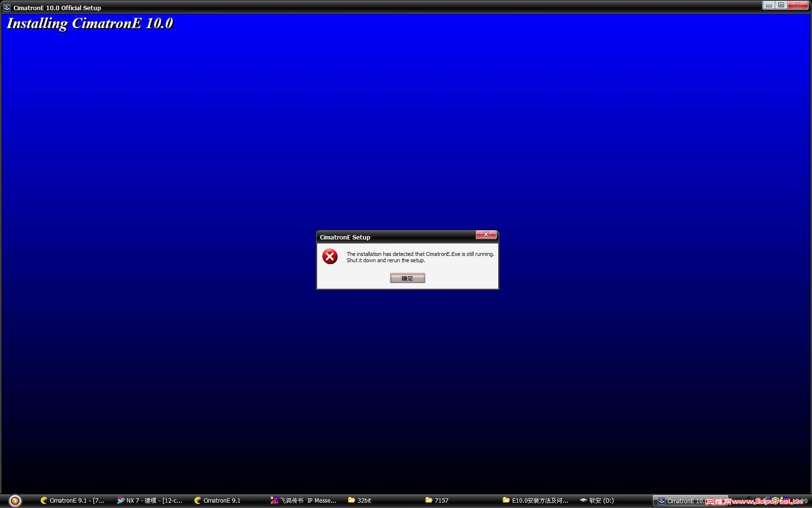
Task: Switch to CimatronE 9.1 - [7... taskbar window
Action: pos(73,501)
